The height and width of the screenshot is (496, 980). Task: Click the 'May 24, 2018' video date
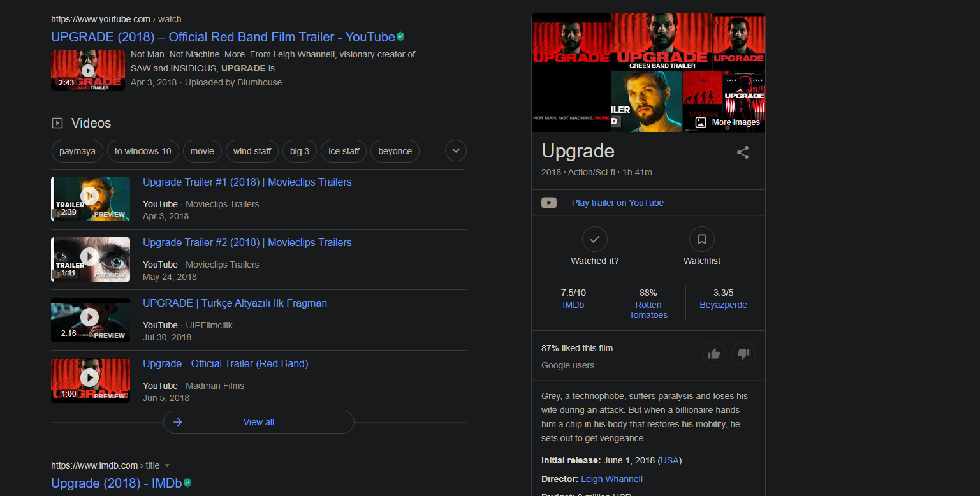tap(170, 277)
